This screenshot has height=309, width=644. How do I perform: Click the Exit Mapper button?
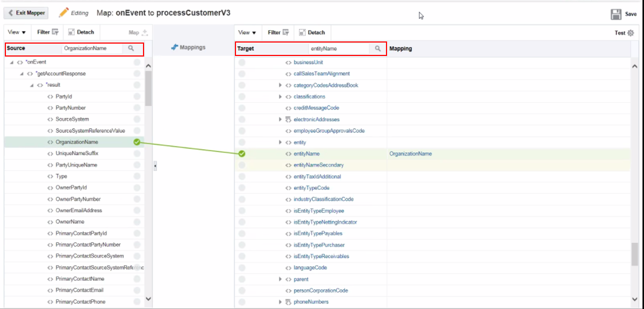pos(27,13)
